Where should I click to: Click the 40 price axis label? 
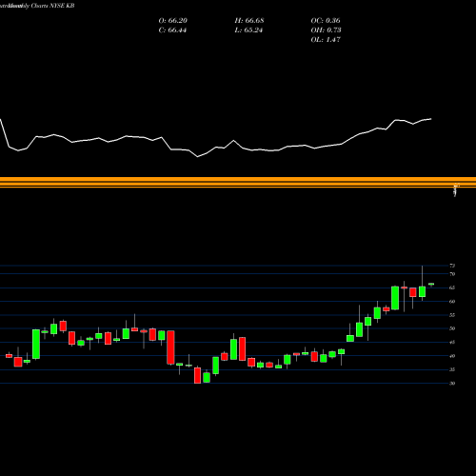[452, 356]
